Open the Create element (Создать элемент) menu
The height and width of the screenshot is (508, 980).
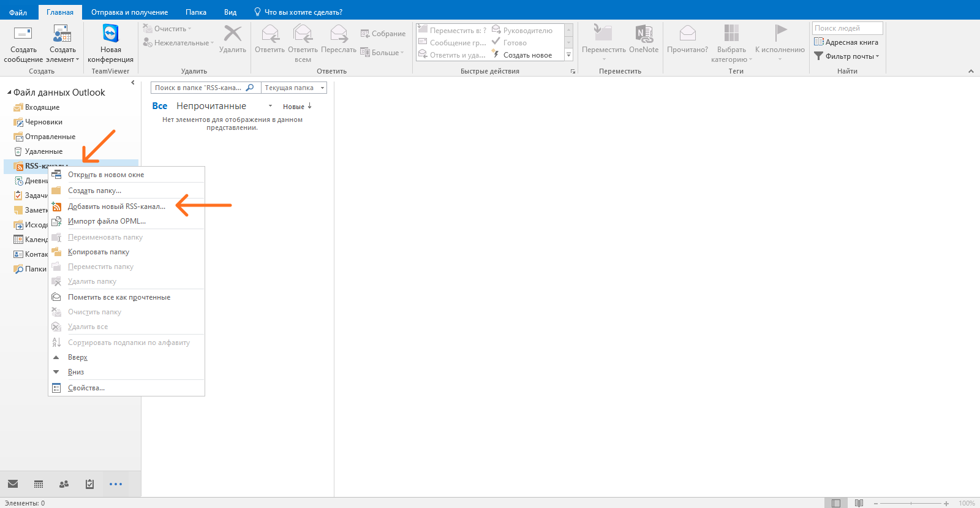pos(62,44)
